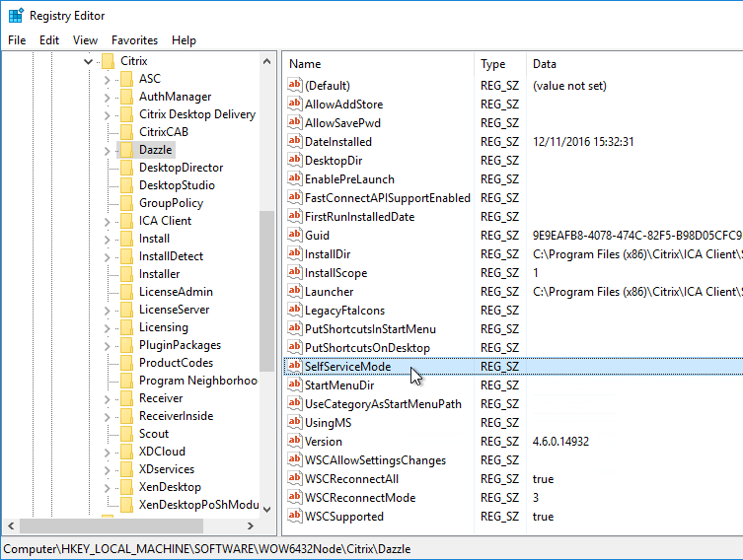Screen dimensions: 743x560
Task: Select the UseCategoryAsStartMenuPath value name
Action: [x=383, y=404]
